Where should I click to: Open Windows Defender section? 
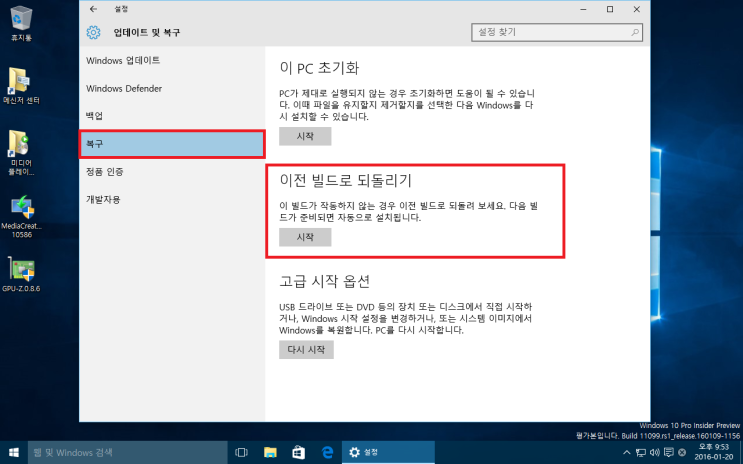click(x=124, y=89)
